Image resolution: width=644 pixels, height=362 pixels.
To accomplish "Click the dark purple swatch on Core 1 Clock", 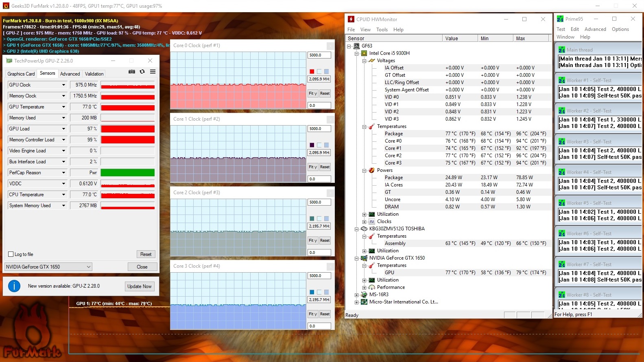I will coord(312,145).
